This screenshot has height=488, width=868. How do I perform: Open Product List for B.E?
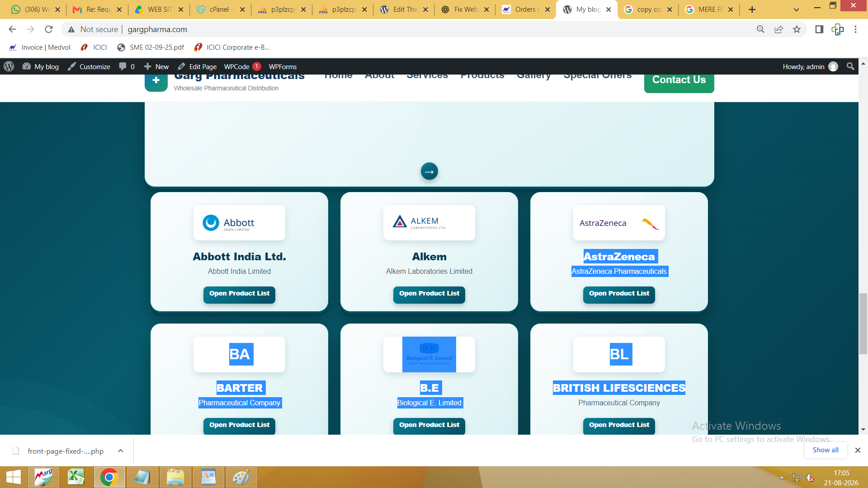click(x=429, y=425)
